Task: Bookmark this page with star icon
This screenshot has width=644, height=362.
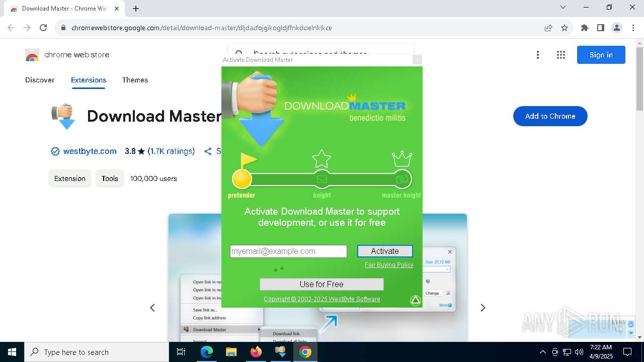Action: tap(565, 28)
